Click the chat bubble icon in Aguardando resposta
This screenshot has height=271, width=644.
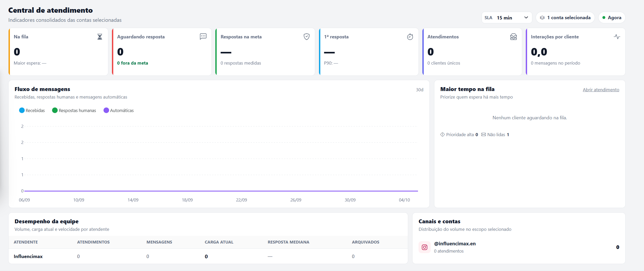(203, 37)
